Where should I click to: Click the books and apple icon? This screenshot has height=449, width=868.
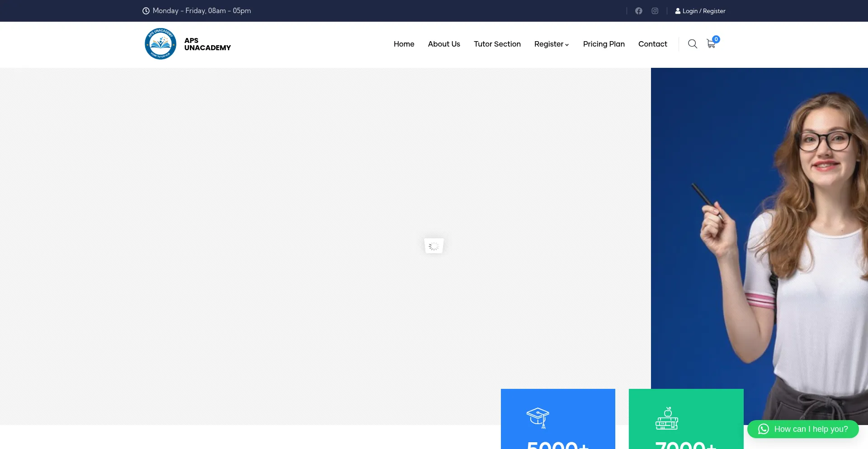click(x=667, y=418)
